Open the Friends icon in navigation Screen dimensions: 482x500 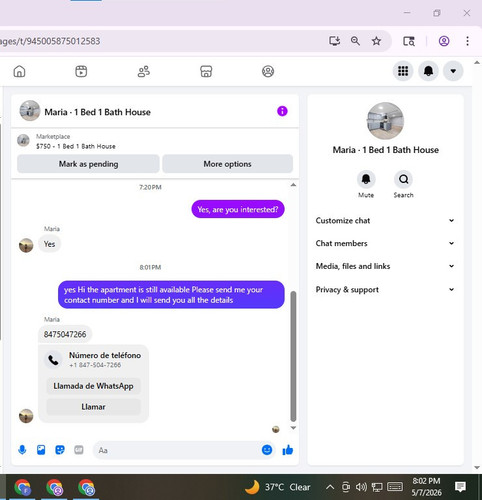(x=144, y=71)
